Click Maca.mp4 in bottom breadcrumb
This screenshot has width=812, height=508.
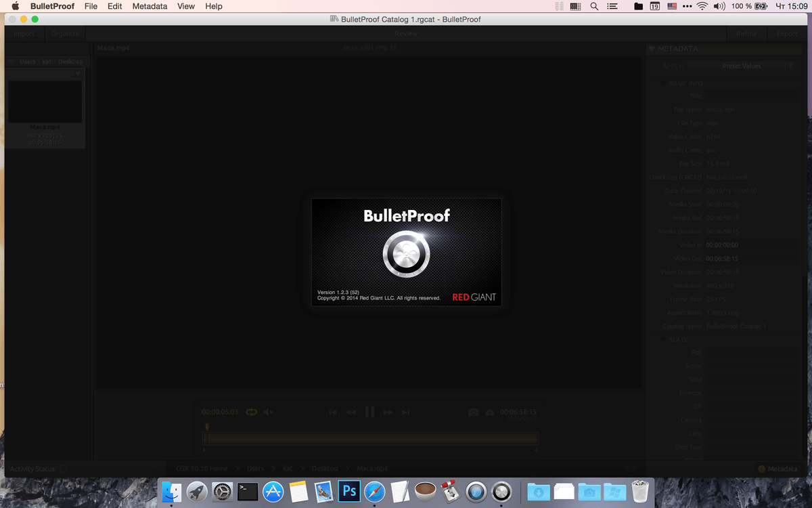point(371,469)
